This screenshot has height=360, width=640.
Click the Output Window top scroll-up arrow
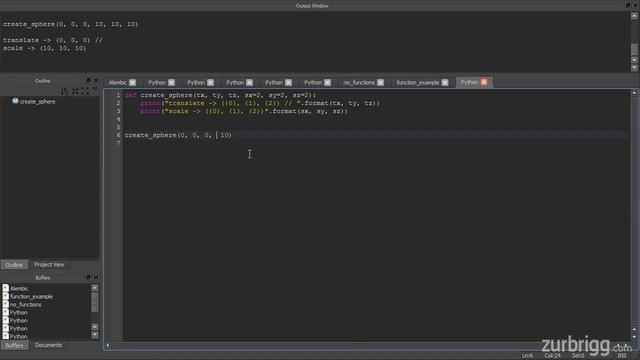pyautogui.click(x=634, y=16)
